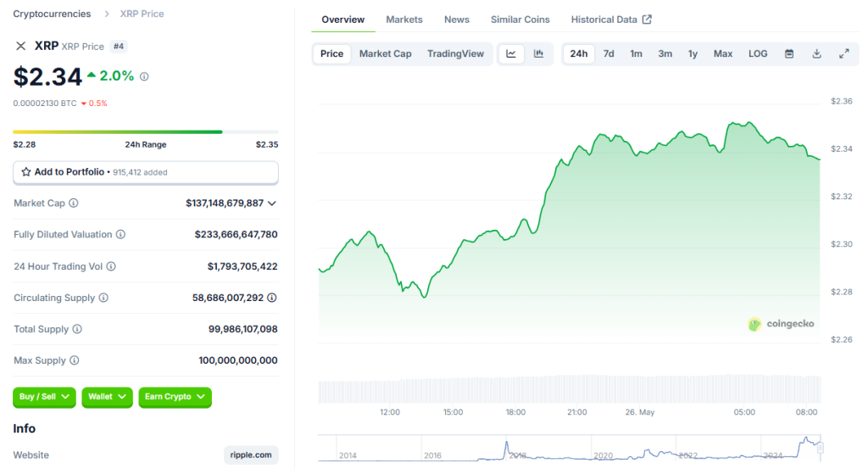Switch chart to Market Cap view
868x469 pixels.
(386, 53)
